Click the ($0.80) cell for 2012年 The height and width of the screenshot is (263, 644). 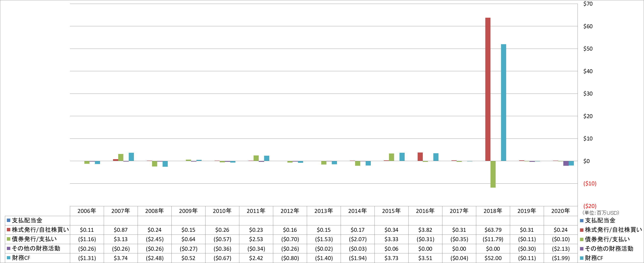(x=290, y=258)
